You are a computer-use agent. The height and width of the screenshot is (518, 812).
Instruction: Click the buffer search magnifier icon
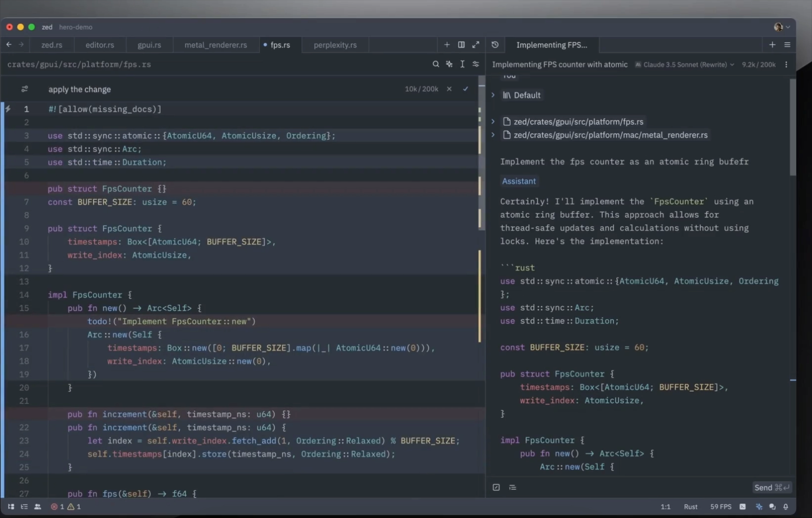(436, 64)
